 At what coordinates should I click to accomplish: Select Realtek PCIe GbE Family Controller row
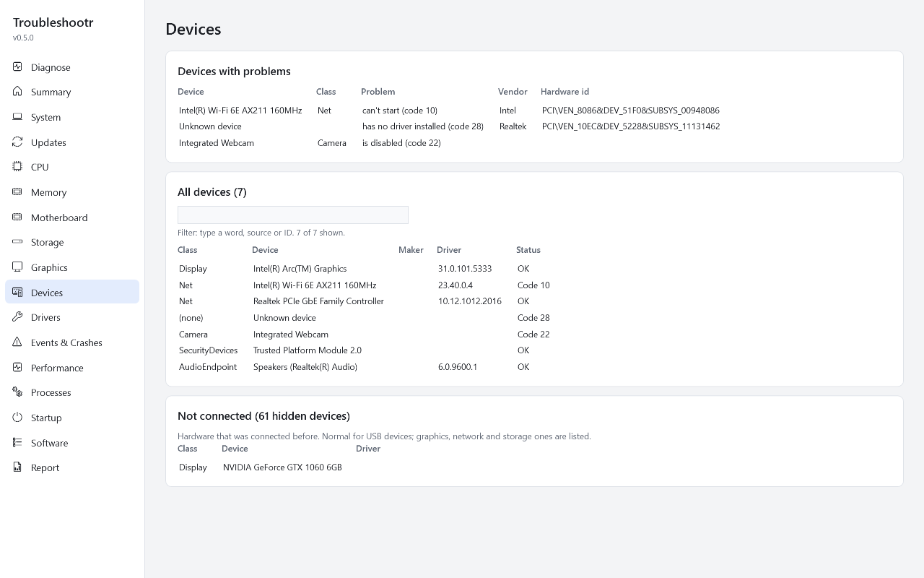click(365, 301)
